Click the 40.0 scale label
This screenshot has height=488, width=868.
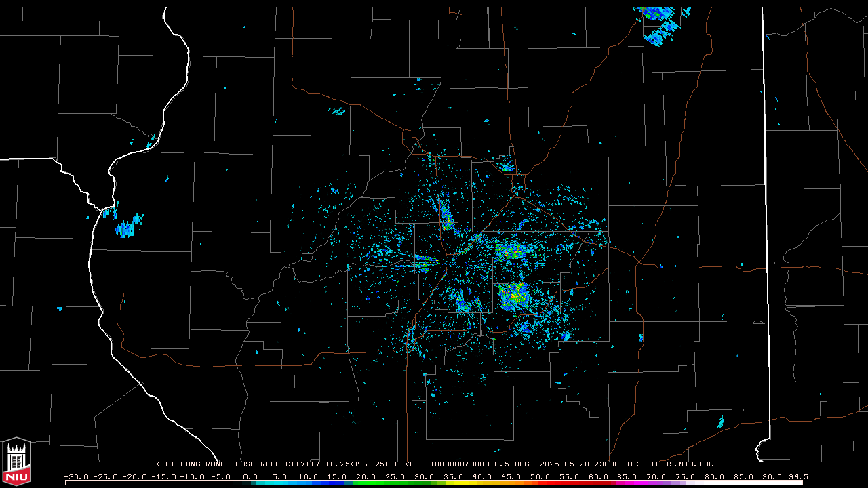click(x=482, y=477)
